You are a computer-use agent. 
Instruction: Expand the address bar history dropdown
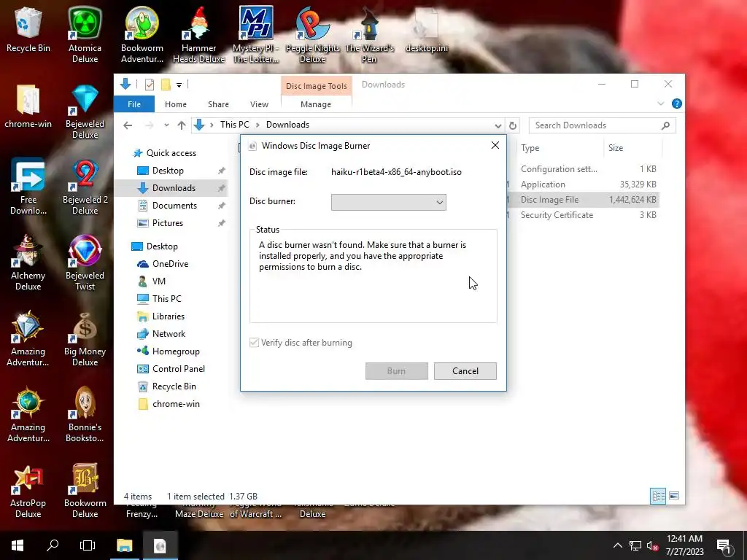pos(498,125)
